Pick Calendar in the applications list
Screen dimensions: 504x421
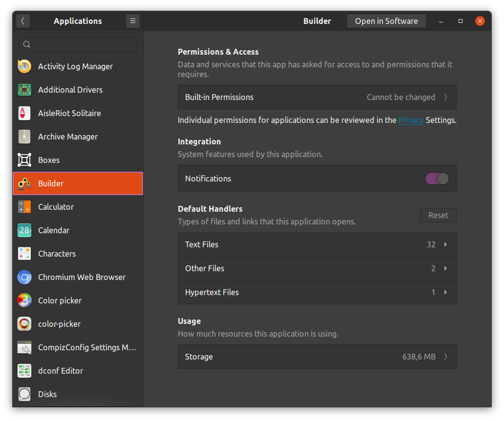[78, 231]
